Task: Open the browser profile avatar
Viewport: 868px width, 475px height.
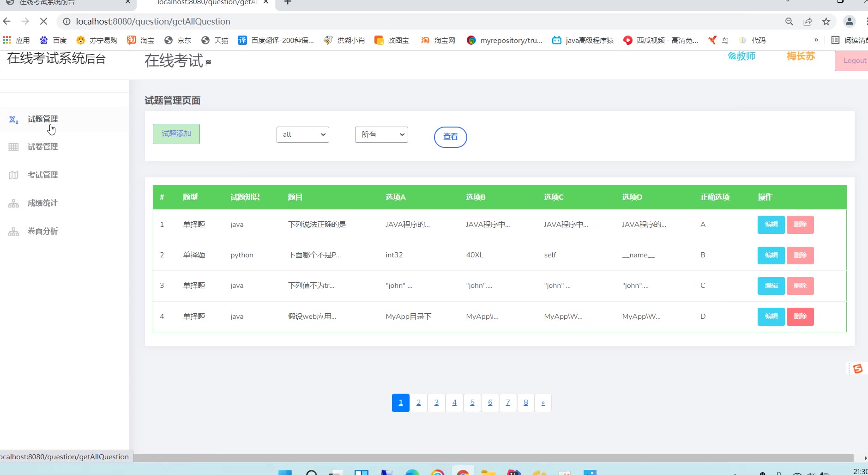Action: (849, 21)
